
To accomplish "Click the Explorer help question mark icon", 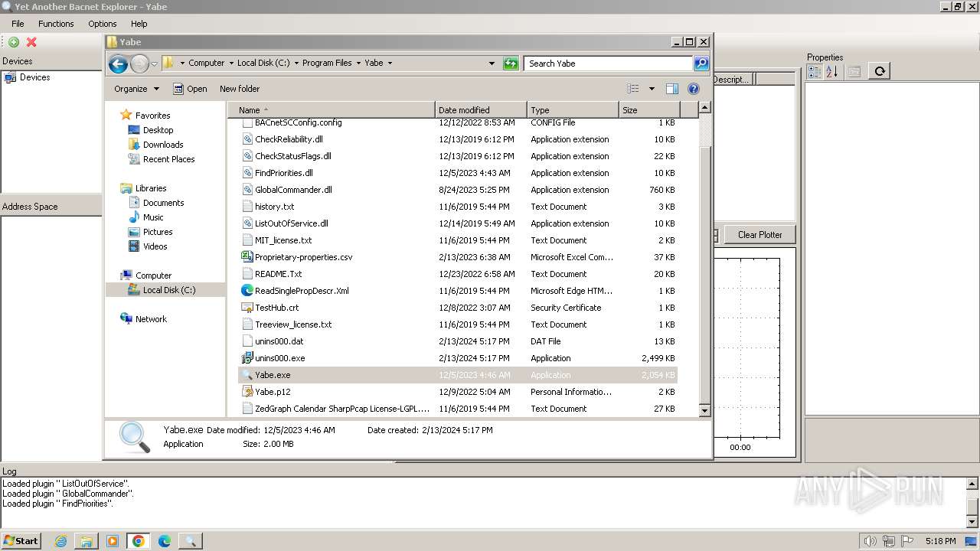I will pos(694,89).
